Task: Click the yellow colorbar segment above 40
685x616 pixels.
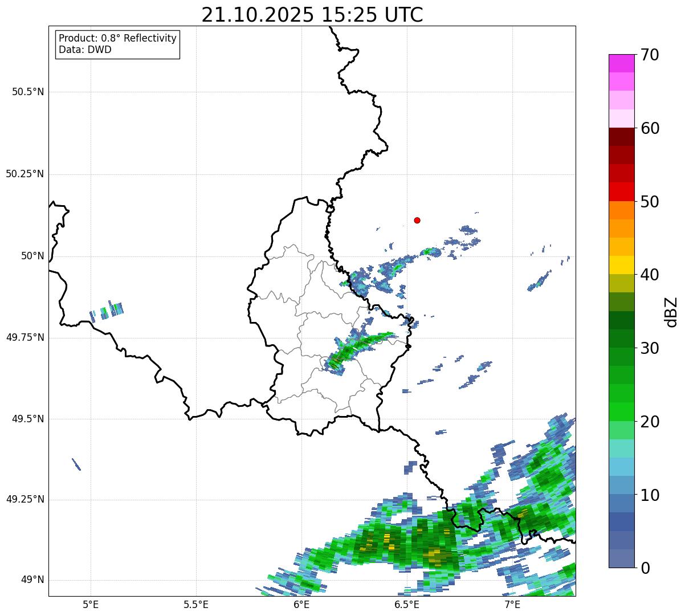Action: pyautogui.click(x=621, y=265)
